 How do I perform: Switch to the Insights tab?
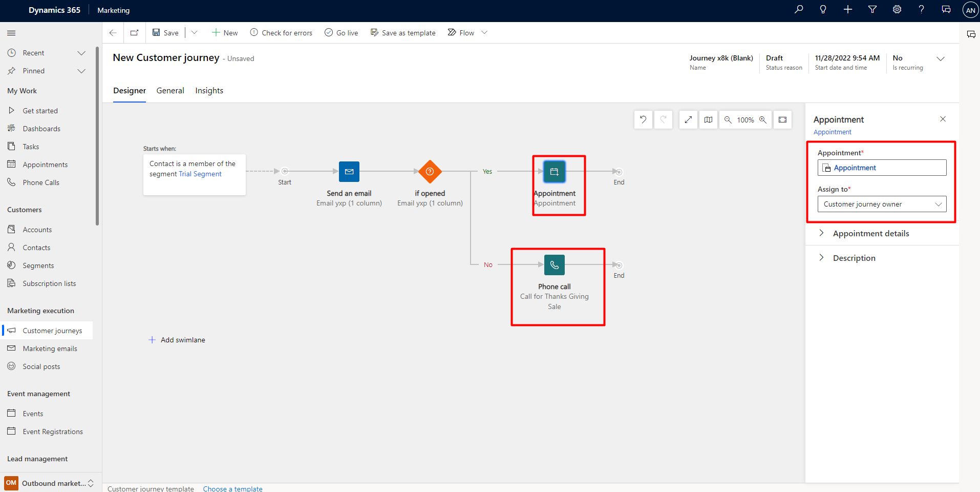[x=209, y=90]
